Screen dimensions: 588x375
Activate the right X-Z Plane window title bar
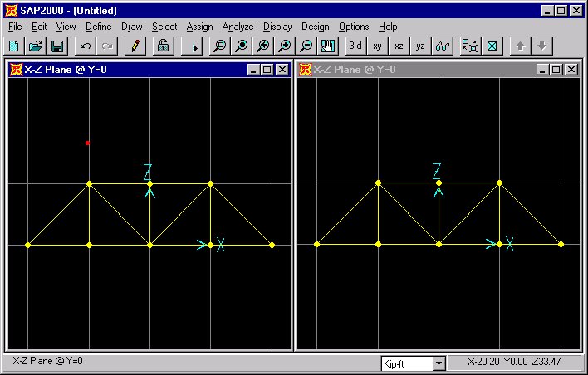point(415,70)
